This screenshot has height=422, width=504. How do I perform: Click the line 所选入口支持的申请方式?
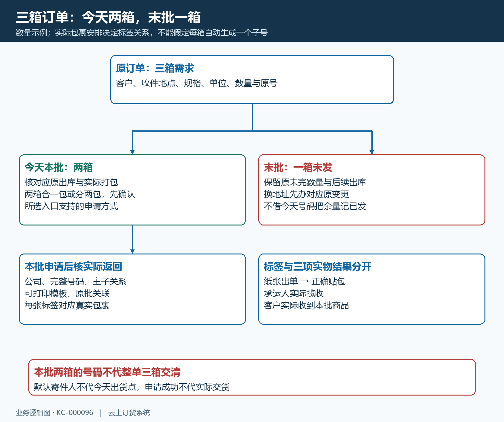point(71,206)
